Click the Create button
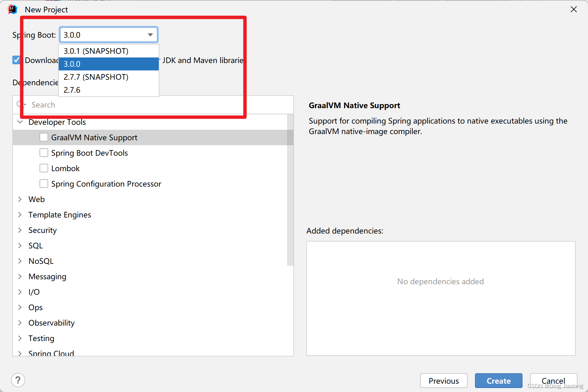 [x=498, y=381]
